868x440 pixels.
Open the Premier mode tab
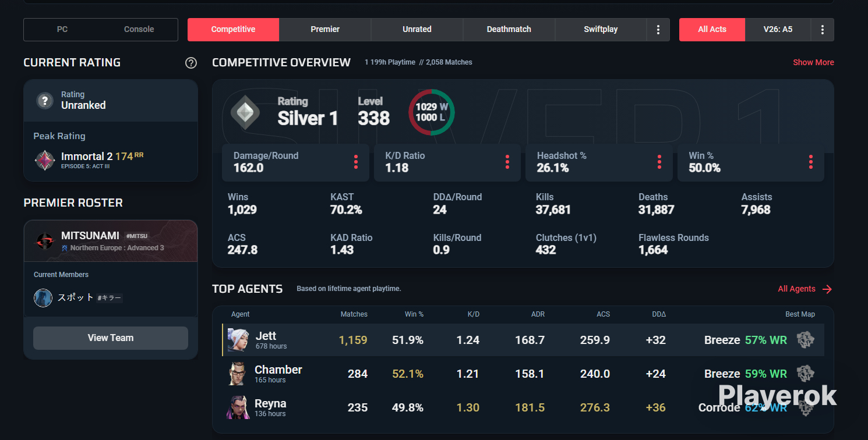[x=325, y=30]
